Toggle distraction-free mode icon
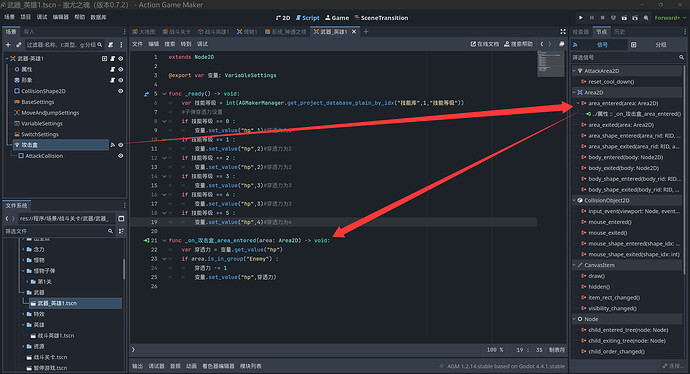 click(563, 32)
